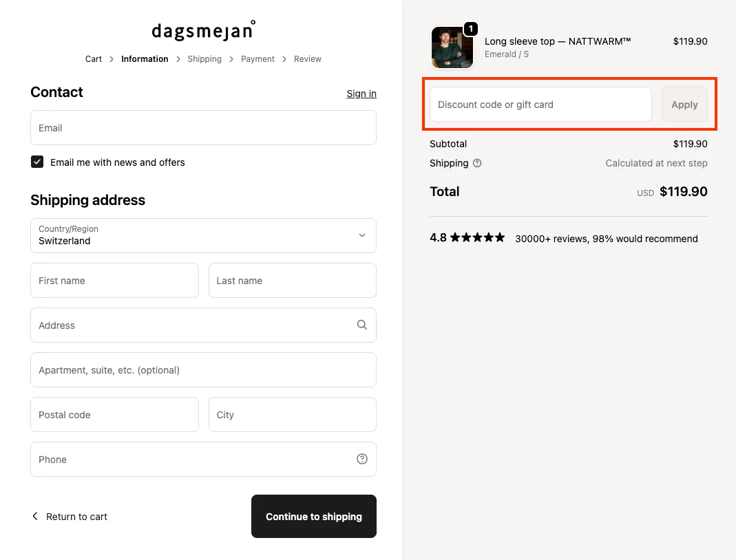Image resolution: width=736 pixels, height=560 pixels.
Task: Click the star rating beside 4.8
Action: pyautogui.click(x=479, y=237)
